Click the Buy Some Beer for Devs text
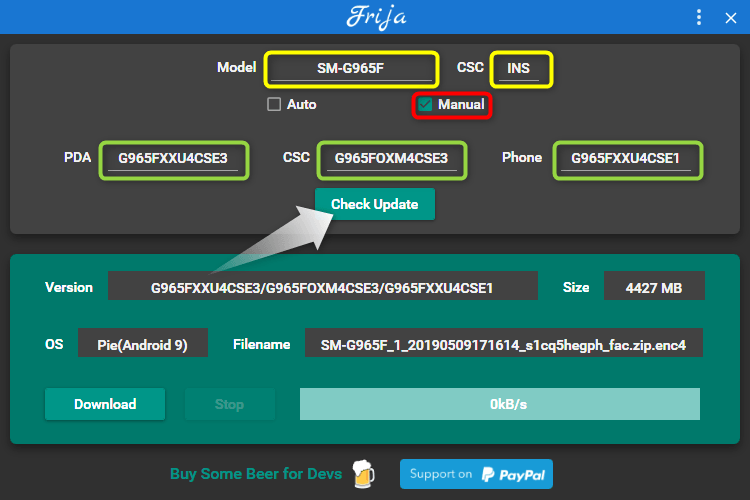This screenshot has height=500, width=750. tap(256, 474)
